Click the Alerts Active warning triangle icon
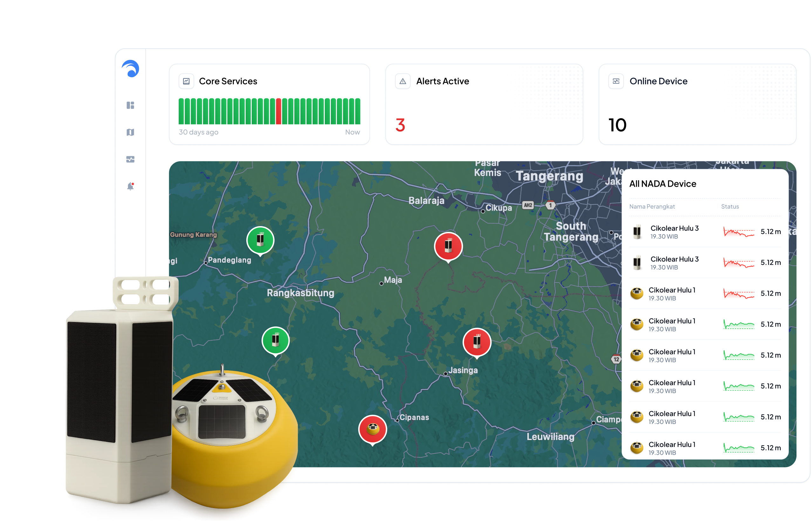Viewport: 812px width, 531px height. click(403, 81)
